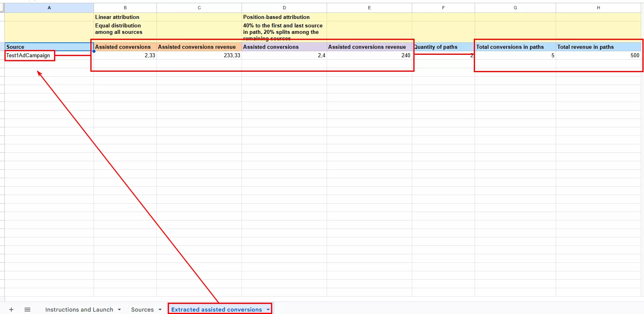Open the all sheets list icon

tap(27, 310)
